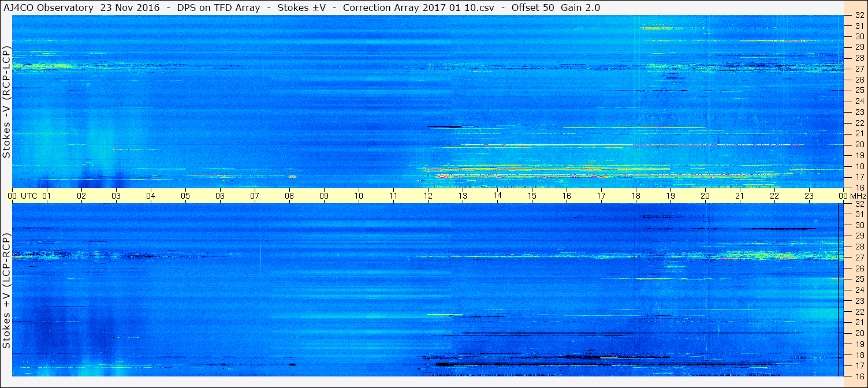Click the 18 MHz tick of the Stokes -V panel
The width and height of the screenshot is (868, 388).
point(859,166)
